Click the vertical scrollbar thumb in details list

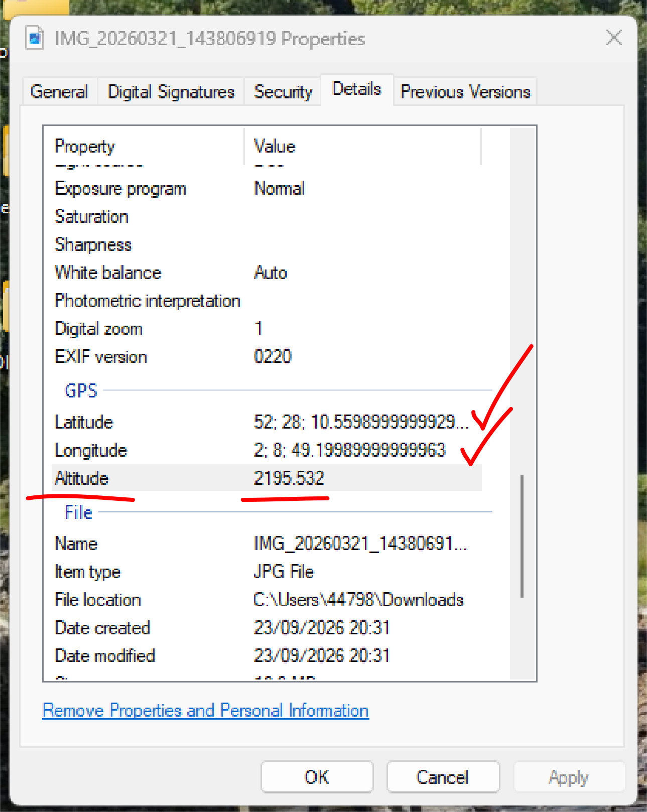[x=522, y=536]
